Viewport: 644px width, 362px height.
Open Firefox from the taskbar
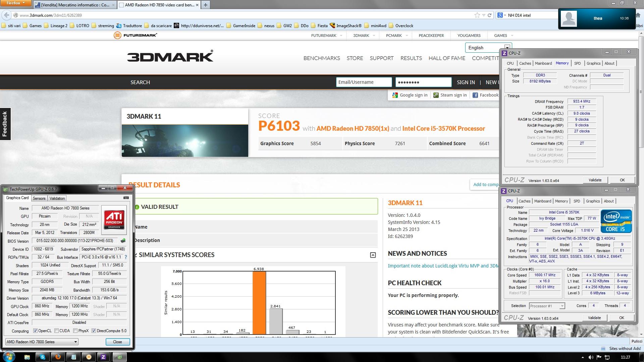pos(58,357)
